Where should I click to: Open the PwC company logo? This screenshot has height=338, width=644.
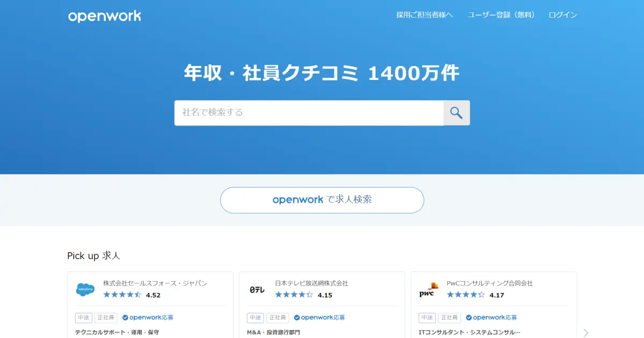tap(429, 290)
